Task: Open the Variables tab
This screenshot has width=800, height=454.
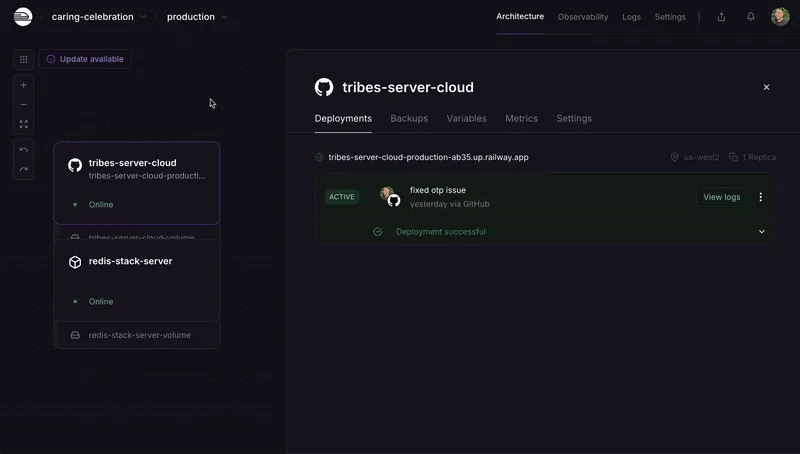Action: click(x=466, y=118)
